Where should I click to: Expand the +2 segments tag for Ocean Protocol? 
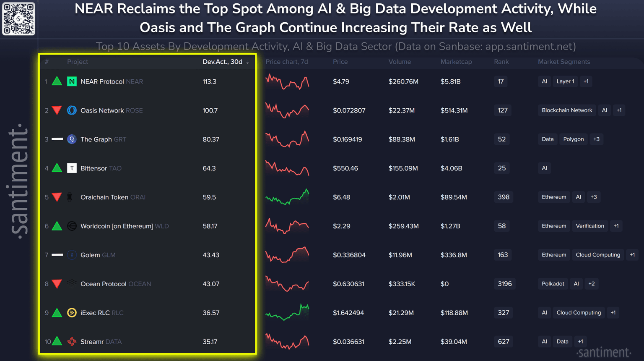click(591, 284)
